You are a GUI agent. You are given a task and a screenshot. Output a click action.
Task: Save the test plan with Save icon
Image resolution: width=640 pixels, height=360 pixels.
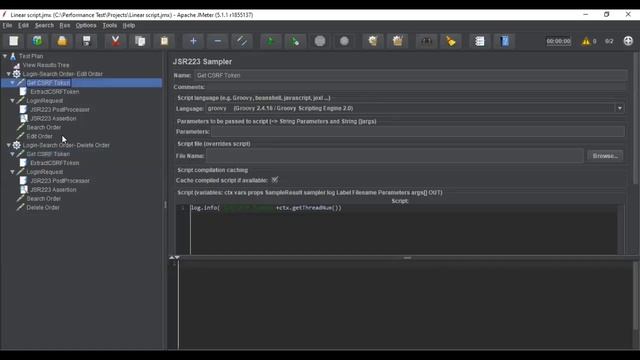click(x=87, y=41)
